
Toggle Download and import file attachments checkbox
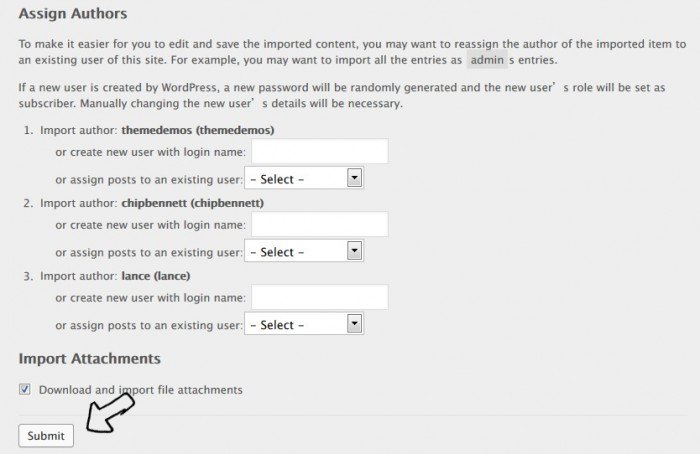coord(25,389)
